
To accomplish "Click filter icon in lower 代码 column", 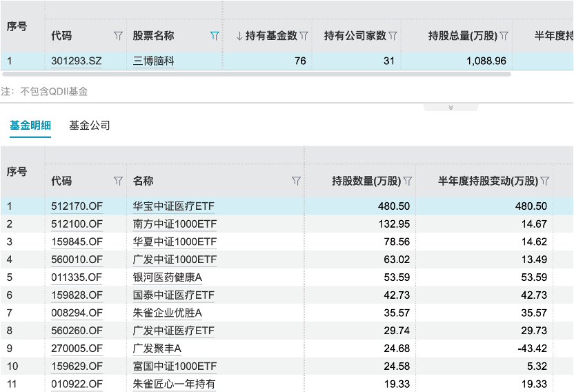I will [x=118, y=182].
